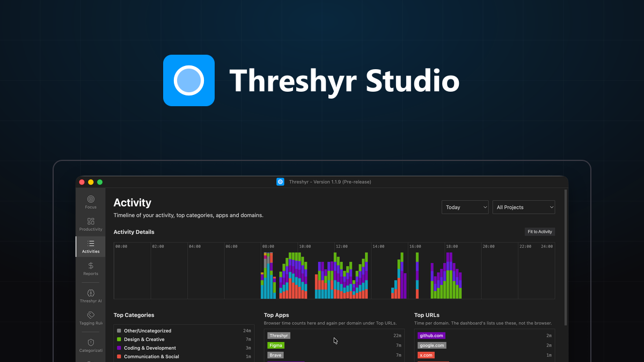This screenshot has height=362, width=644.
Task: Click the Fit to Activity button
Action: coord(540,232)
